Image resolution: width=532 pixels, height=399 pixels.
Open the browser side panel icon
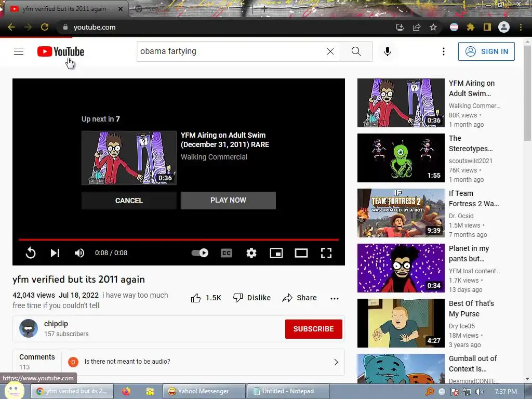point(487,27)
